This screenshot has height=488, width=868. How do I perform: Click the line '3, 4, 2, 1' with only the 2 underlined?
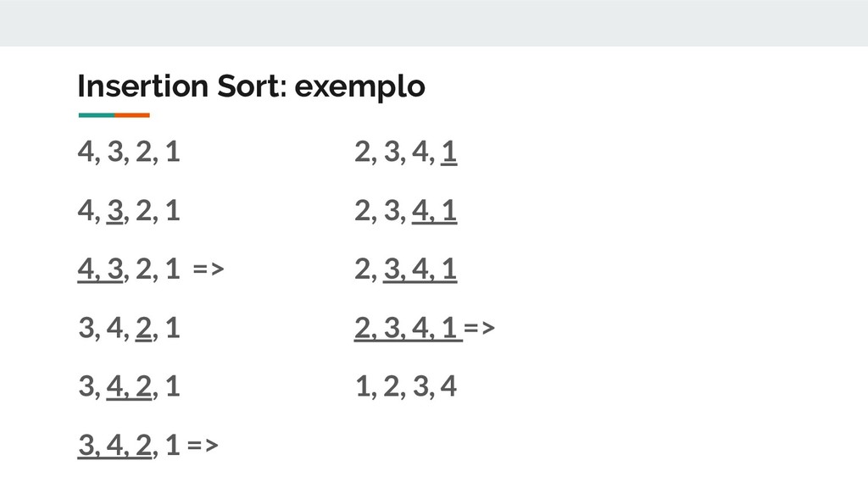point(129,328)
